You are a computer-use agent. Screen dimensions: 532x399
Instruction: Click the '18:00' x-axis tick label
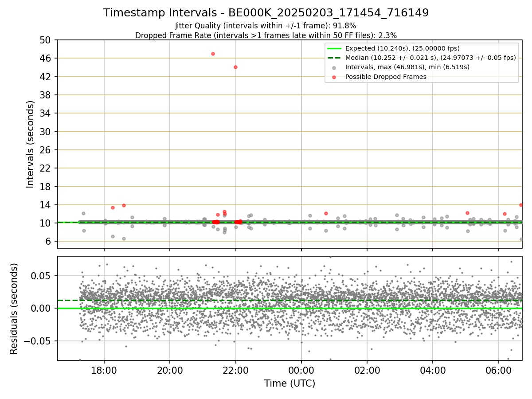click(104, 370)
